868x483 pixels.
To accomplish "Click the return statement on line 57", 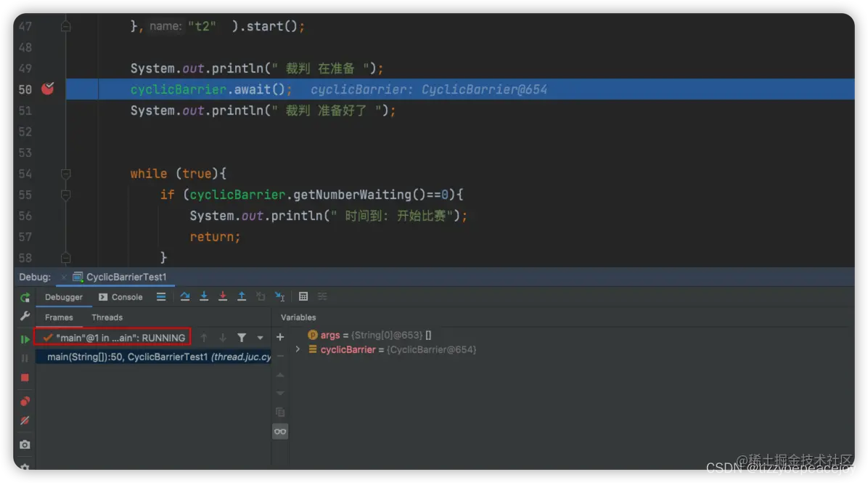I will (216, 237).
